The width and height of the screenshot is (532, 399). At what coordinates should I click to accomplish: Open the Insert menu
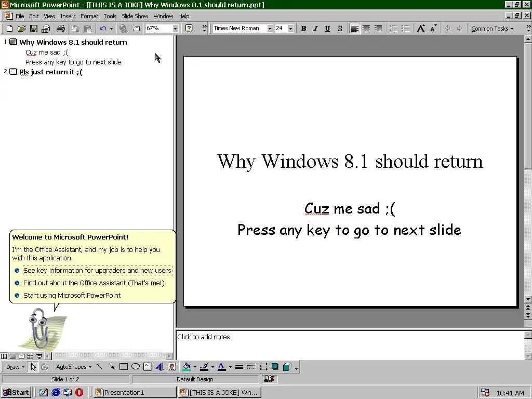click(68, 16)
